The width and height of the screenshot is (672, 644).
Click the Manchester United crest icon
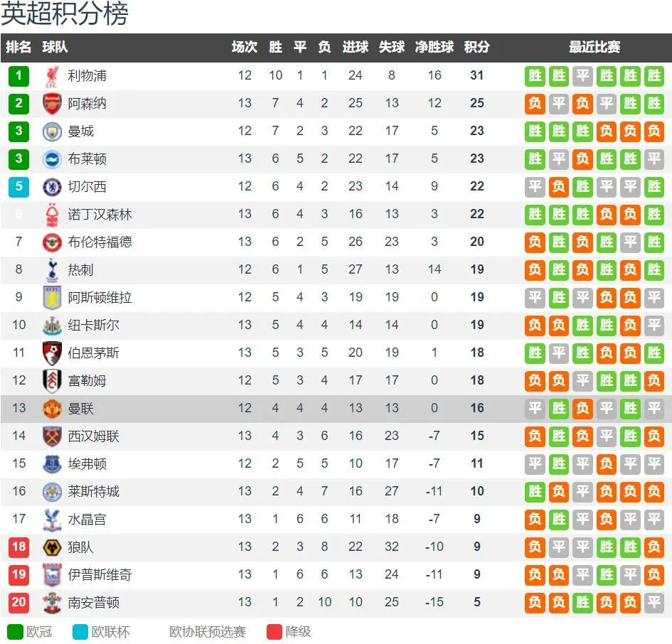53,408
